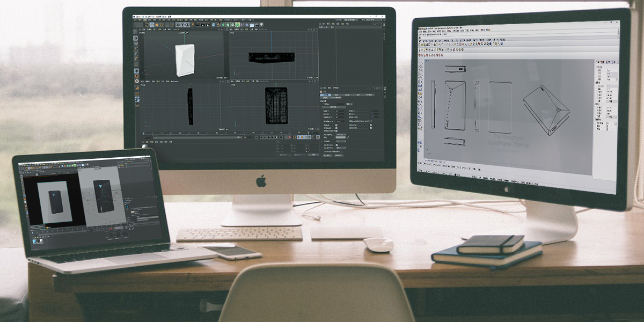
Task: Open the first menu in iMac Cinema 4D menu bar
Action: (x=134, y=19)
